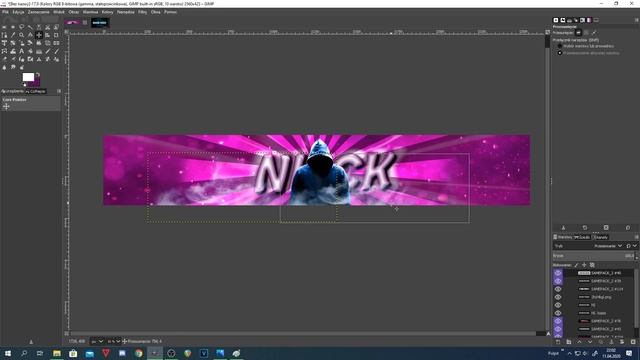Open the zoom level dropdown

(x=113, y=341)
